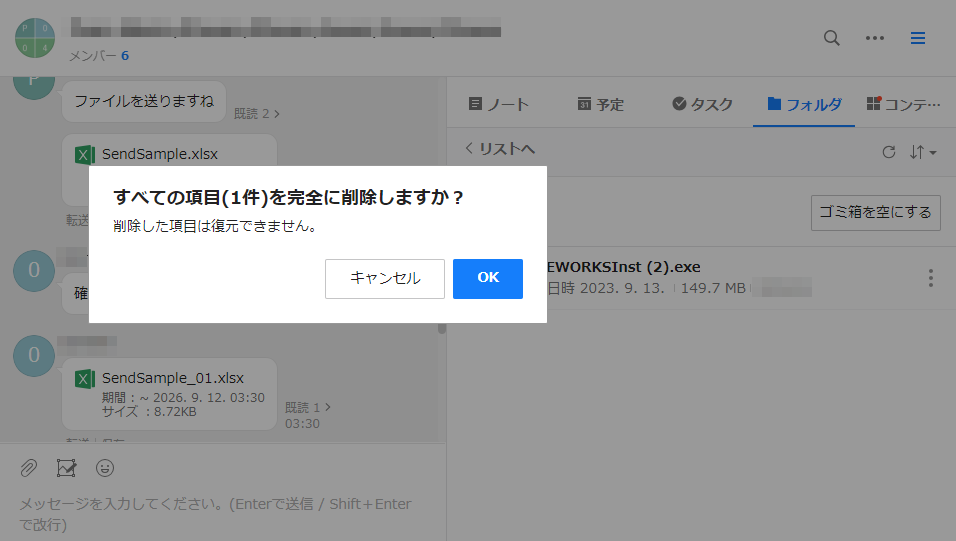Click the ゴミ箱を空にする button
956x541 pixels.
[x=875, y=212]
